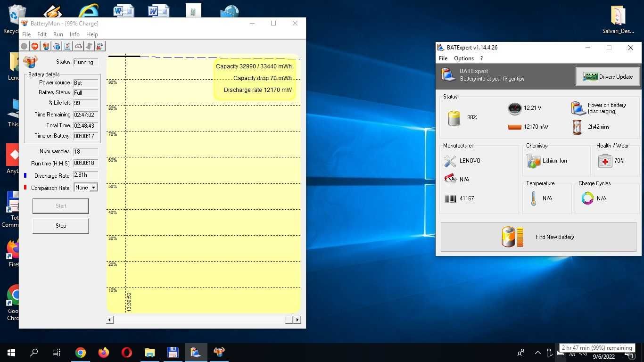The width and height of the screenshot is (644, 362).
Task: Click BatteryMon taskbar icon
Action: 219,352
